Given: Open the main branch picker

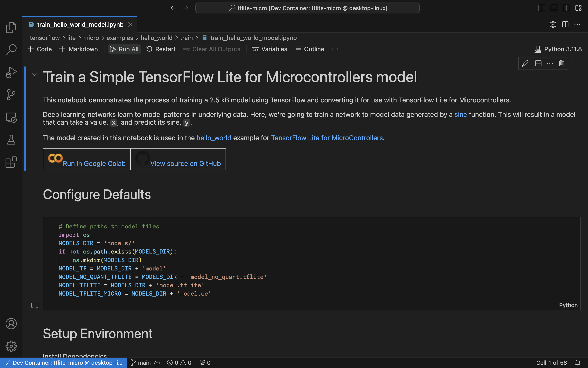Looking at the screenshot, I should [x=141, y=363].
